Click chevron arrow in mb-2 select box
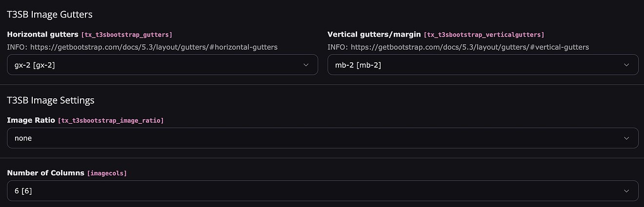Viewport: 644px width, 207px height. (x=626, y=65)
